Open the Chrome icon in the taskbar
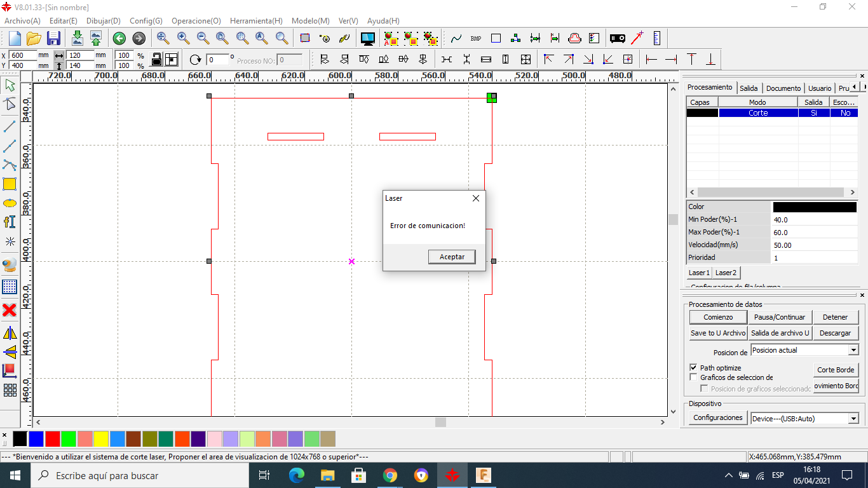 (390, 475)
